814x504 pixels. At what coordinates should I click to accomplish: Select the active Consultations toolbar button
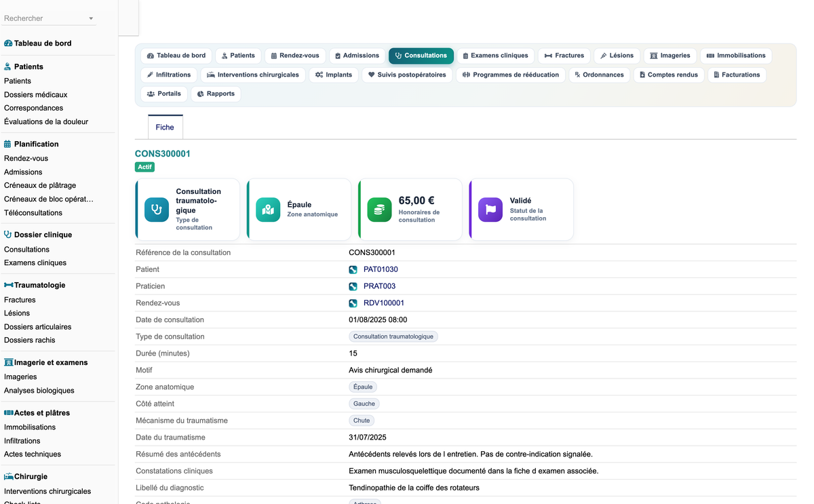421,56
